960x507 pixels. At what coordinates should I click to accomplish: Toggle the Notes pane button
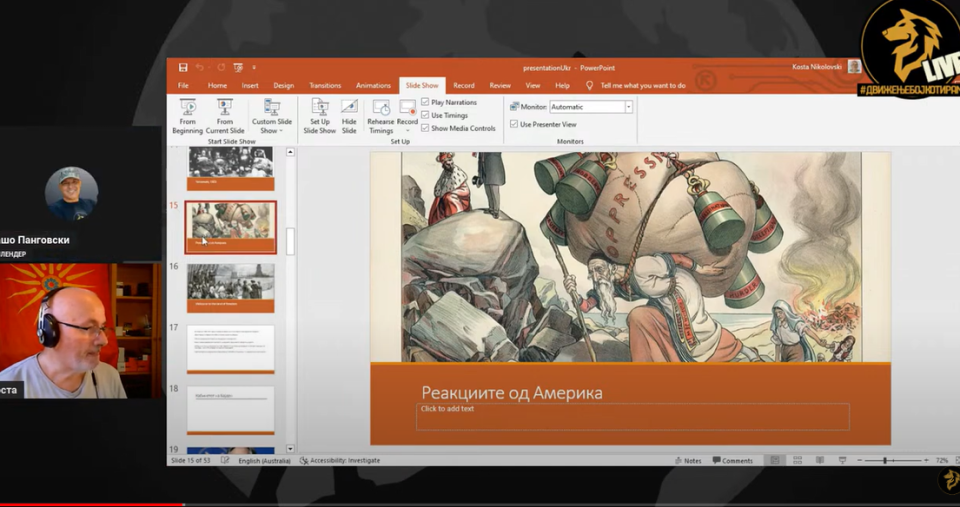point(688,460)
